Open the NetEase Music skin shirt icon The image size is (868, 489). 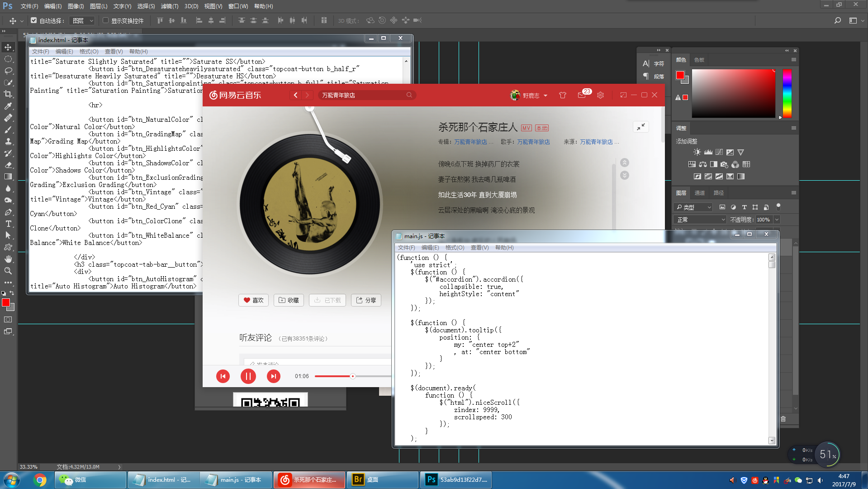pos(563,95)
